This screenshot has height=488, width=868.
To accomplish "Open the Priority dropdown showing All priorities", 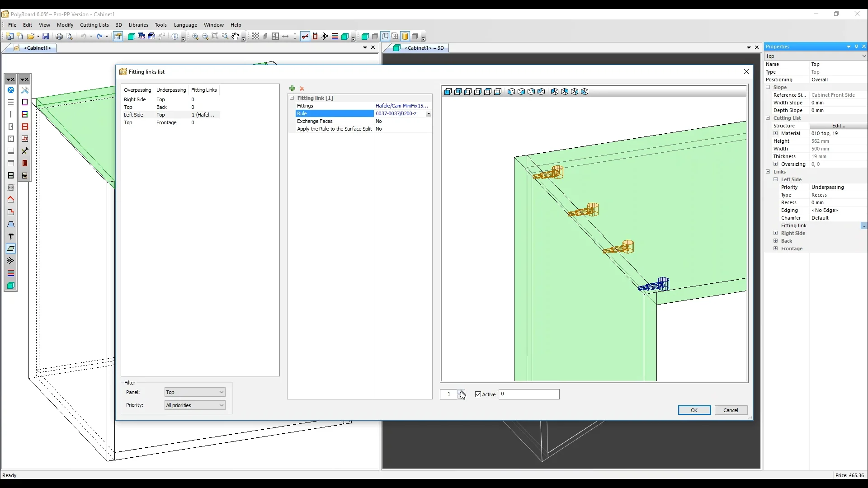I will click(x=221, y=405).
